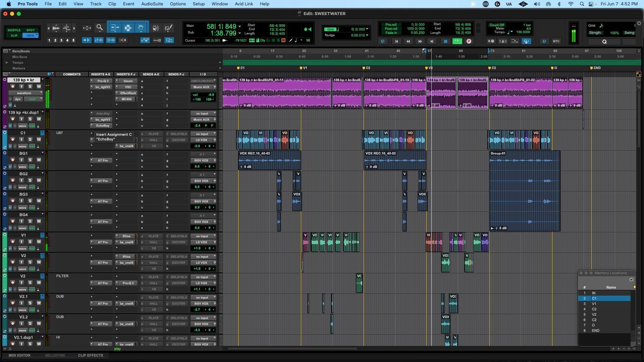Screen dimensions: 644x362
Task: Click the read automation mode on BG1
Action: pyautogui.click(x=32, y=166)
